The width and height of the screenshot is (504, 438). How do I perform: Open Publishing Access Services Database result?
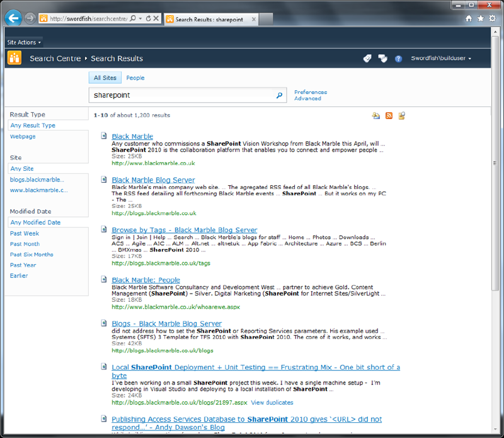pyautogui.click(x=246, y=419)
